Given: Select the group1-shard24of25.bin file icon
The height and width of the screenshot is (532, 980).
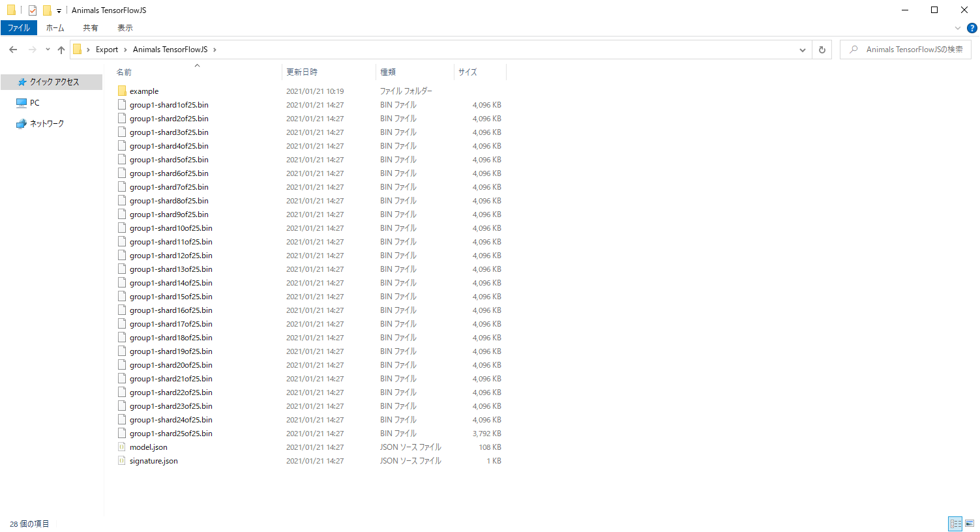Looking at the screenshot, I should (x=122, y=420).
